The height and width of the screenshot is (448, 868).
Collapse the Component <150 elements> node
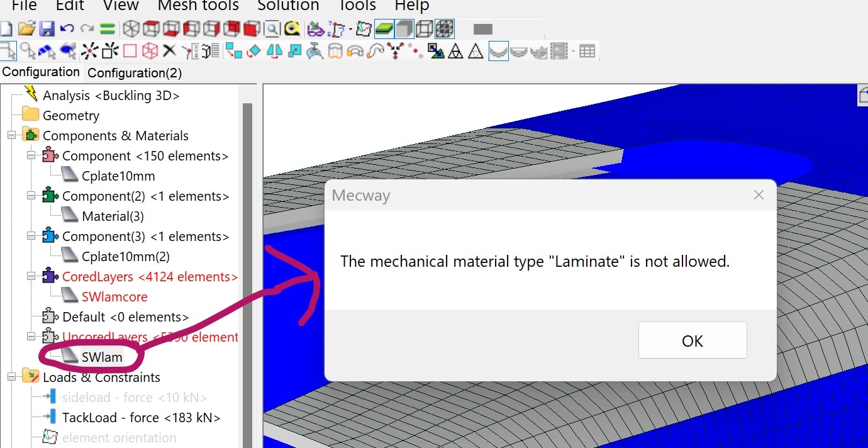[31, 155]
